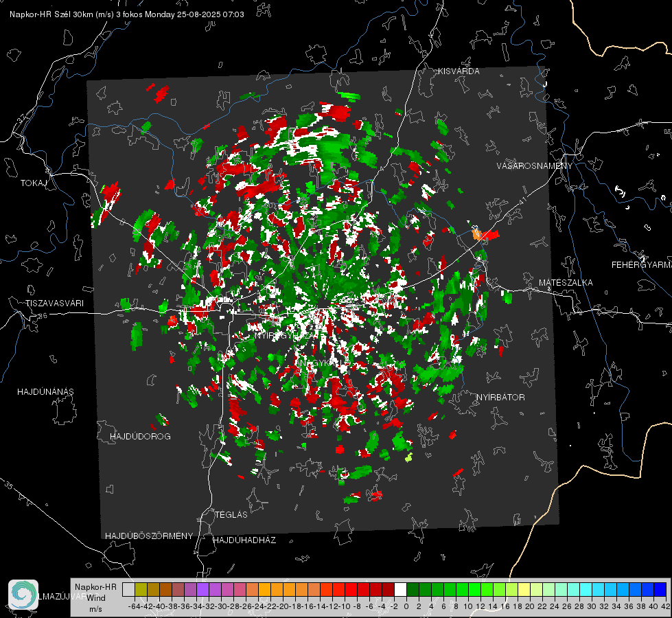Click road number 35 at lower left
The image size is (672, 618).
coord(8,486)
